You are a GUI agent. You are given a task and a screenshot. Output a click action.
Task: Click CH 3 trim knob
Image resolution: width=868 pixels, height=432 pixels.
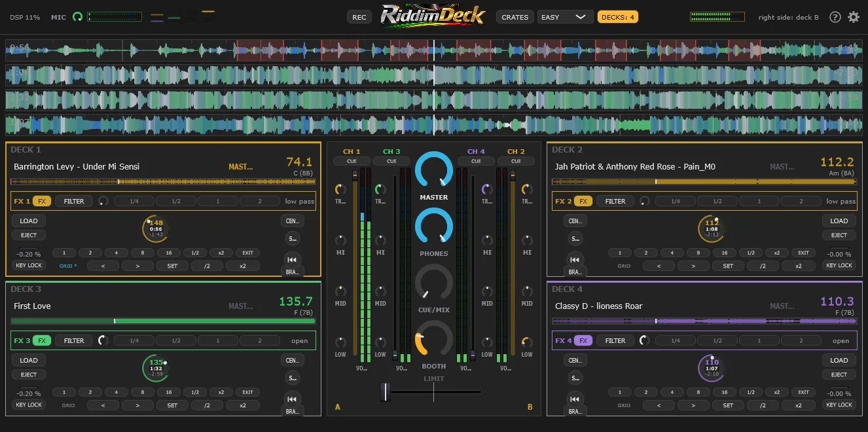pos(380,190)
